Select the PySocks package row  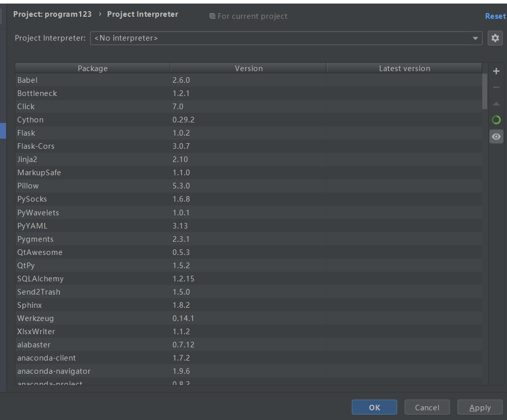pos(248,199)
